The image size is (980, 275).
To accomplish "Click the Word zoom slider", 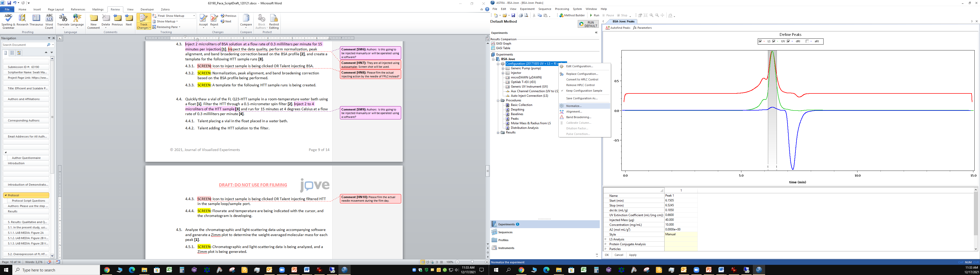I will pos(472,262).
